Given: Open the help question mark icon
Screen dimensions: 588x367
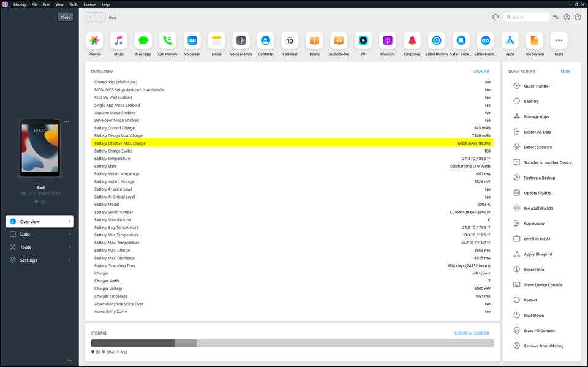Looking at the screenshot, I should pos(578,17).
